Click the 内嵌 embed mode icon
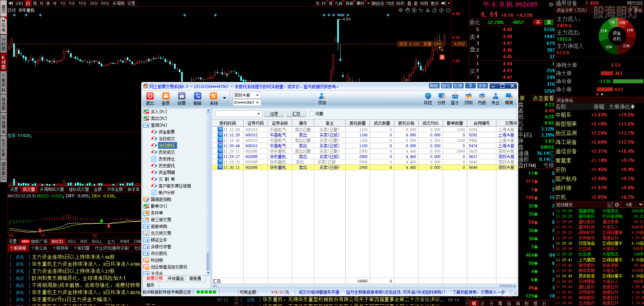644x306 pixels. point(482,99)
